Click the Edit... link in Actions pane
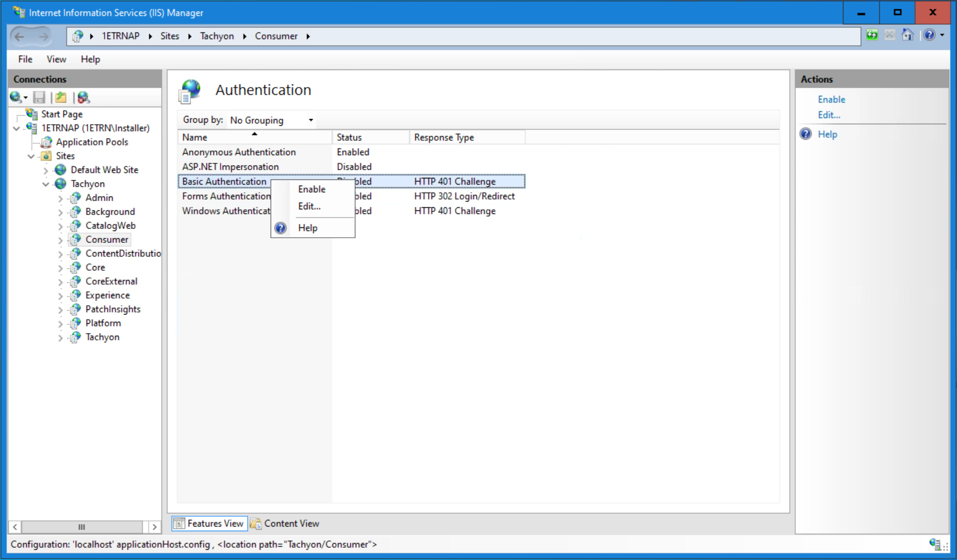This screenshot has width=957, height=560. point(829,115)
